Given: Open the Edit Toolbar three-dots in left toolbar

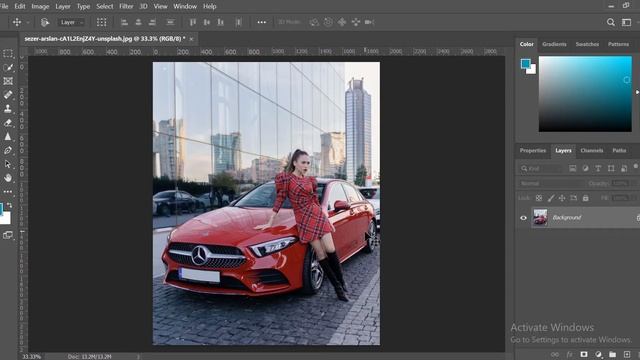Looking at the screenshot, I should [8, 191].
